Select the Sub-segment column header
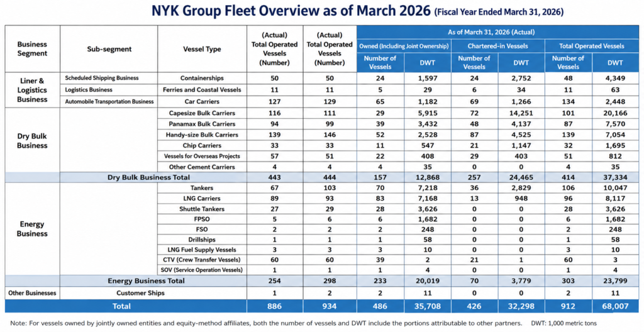The image size is (644, 332). coord(109,49)
